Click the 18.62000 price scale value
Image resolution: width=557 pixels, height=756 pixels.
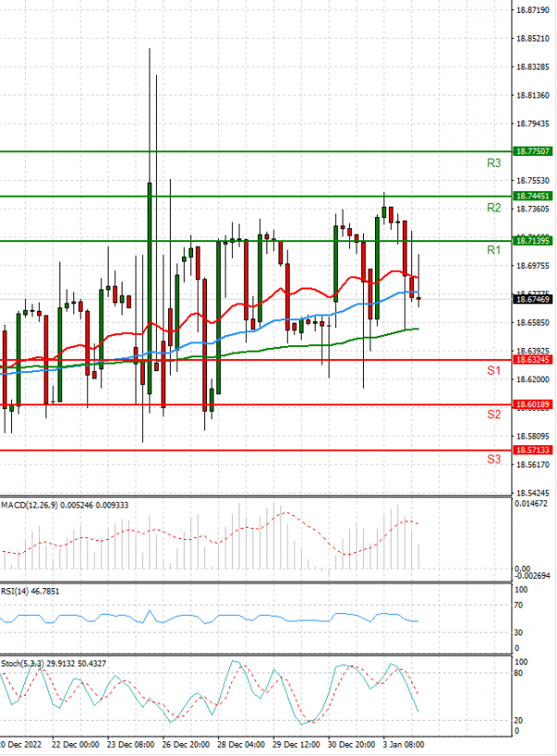coord(533,379)
